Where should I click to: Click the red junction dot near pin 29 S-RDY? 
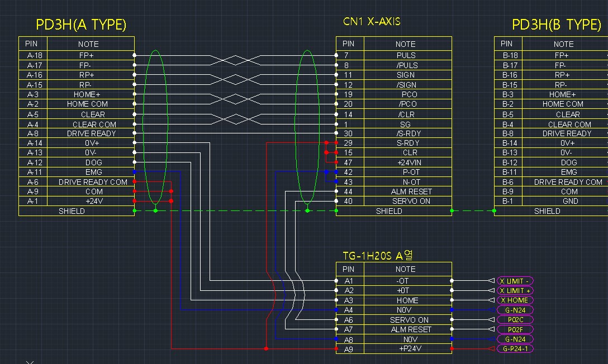click(327, 143)
